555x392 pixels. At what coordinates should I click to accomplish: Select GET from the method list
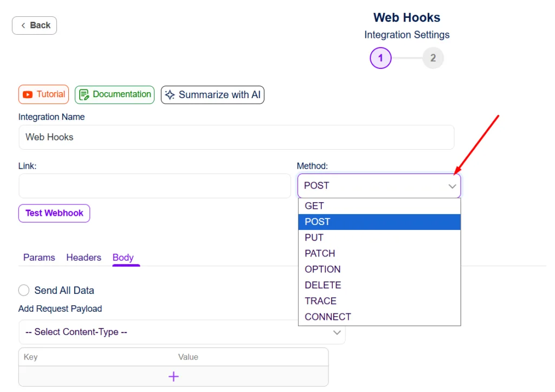[379, 206]
